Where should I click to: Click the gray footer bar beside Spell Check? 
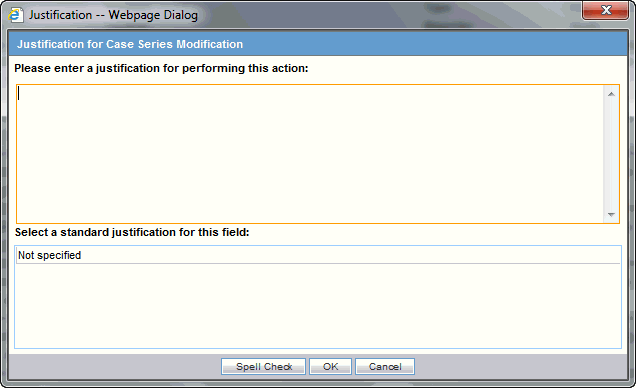point(115,367)
